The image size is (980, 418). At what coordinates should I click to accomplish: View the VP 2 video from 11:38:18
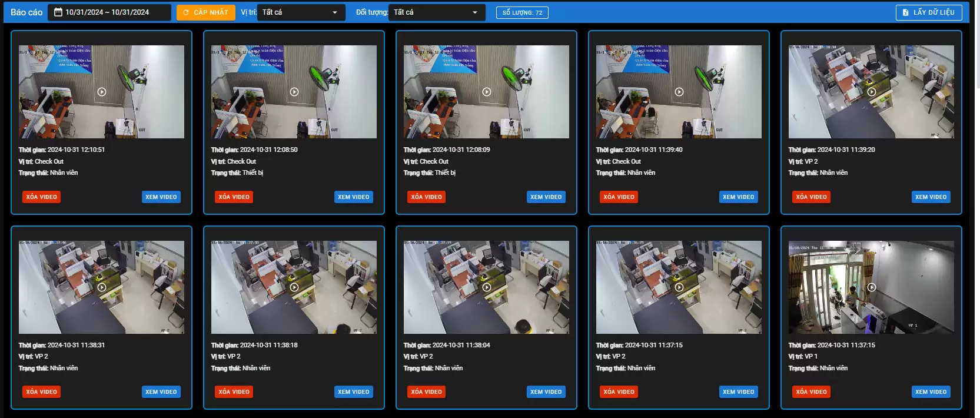point(353,392)
